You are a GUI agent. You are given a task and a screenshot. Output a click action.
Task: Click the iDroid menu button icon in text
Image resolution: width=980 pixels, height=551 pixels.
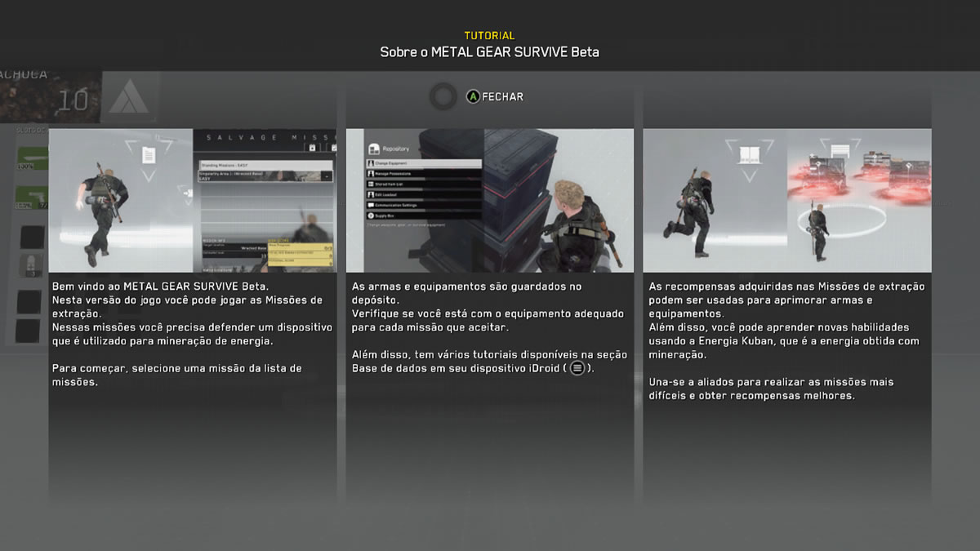(x=577, y=368)
